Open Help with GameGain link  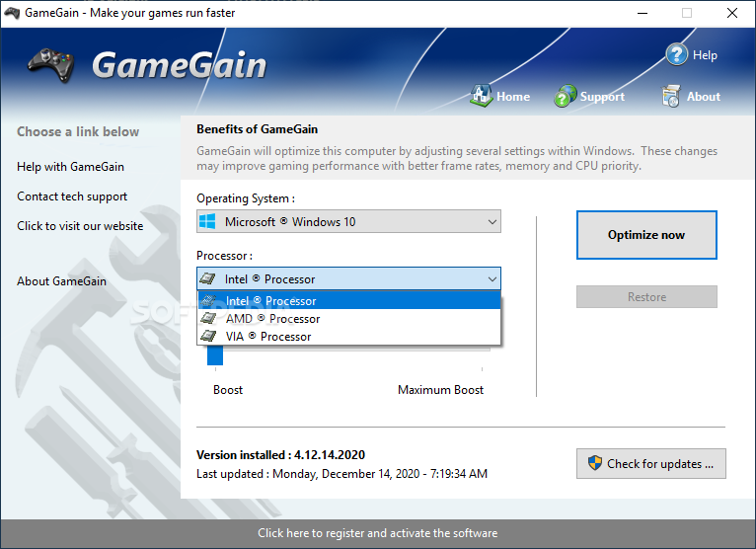[x=70, y=167]
